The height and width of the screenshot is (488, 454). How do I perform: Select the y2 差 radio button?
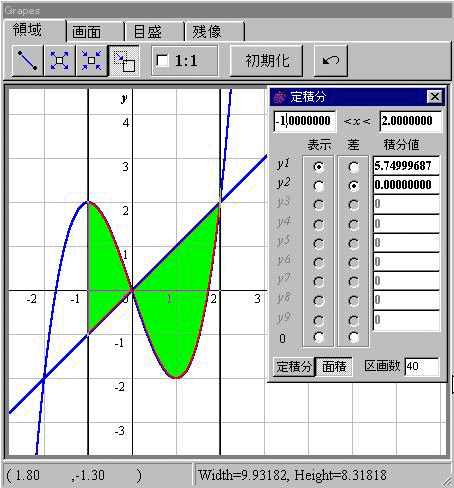coord(354,186)
